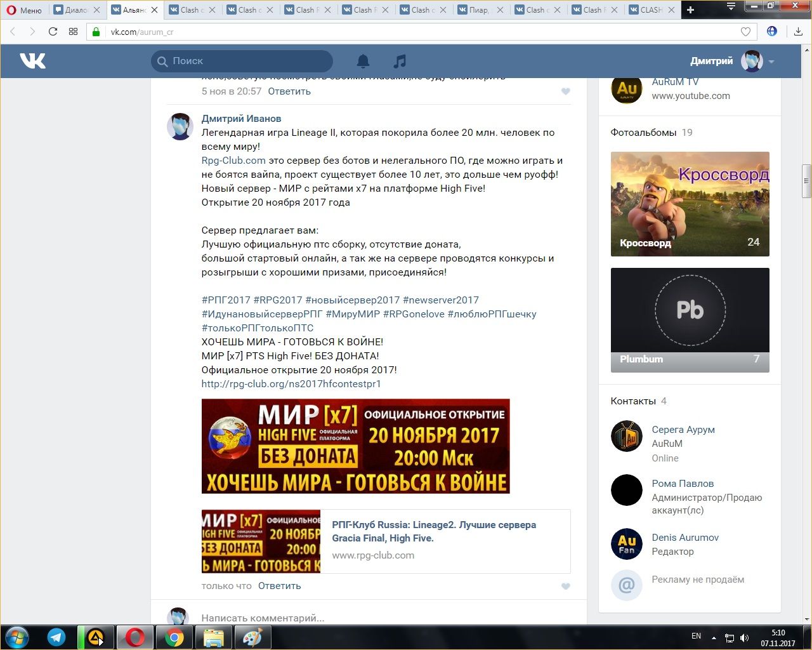812x650 pixels.
Task: Click browser back arrow
Action: 13,31
